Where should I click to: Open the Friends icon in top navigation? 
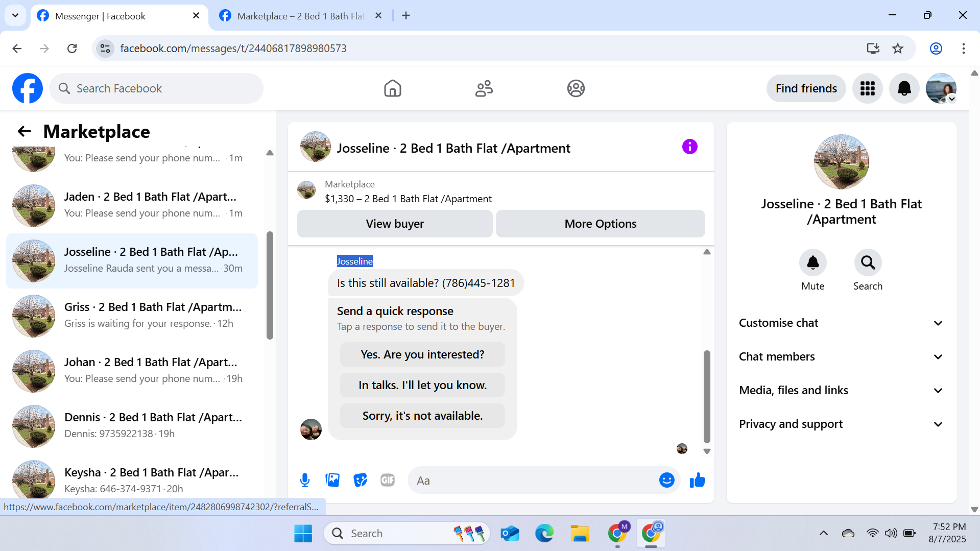[x=484, y=88]
